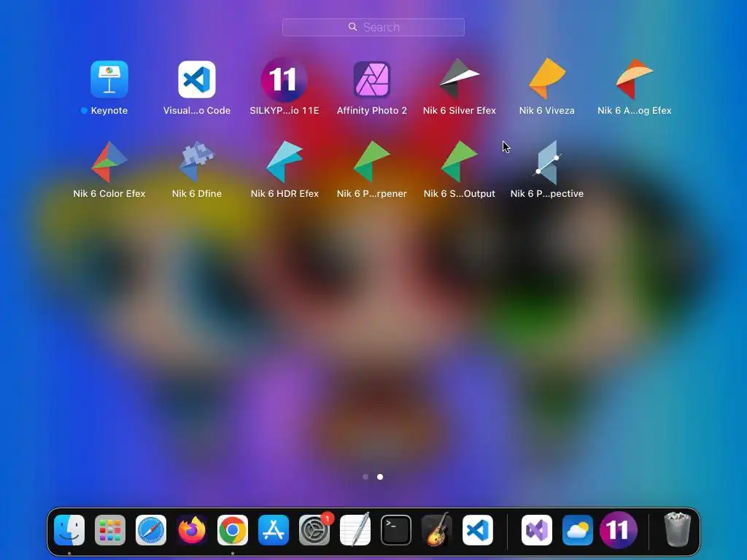Launch Visual Studio Code from Launchpad grid
This screenshot has height=560, width=747.
click(x=197, y=79)
